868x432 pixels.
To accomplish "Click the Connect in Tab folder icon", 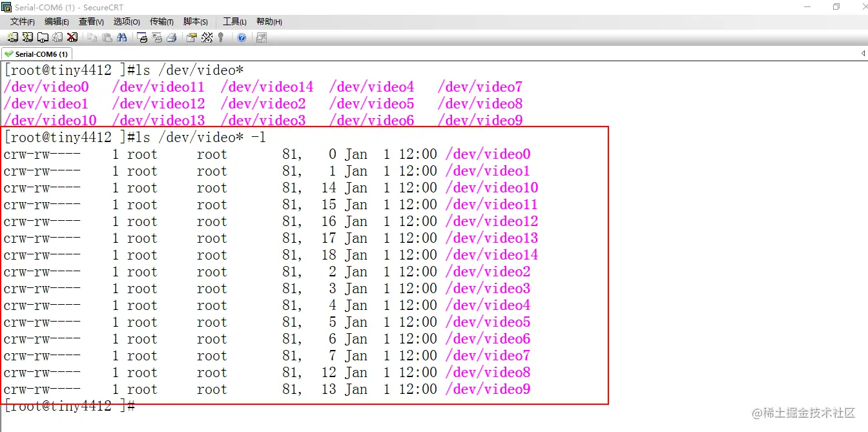I will pos(42,37).
